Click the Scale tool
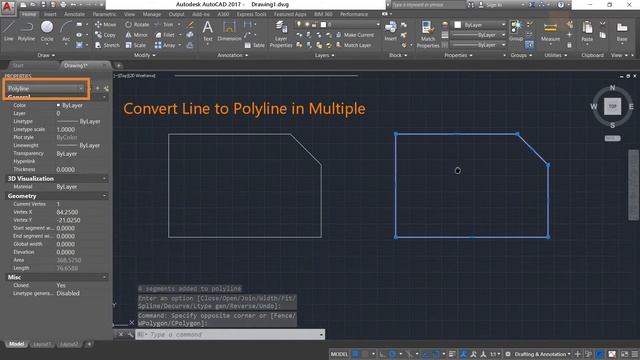This screenshot has width=640, height=360. pos(136,45)
